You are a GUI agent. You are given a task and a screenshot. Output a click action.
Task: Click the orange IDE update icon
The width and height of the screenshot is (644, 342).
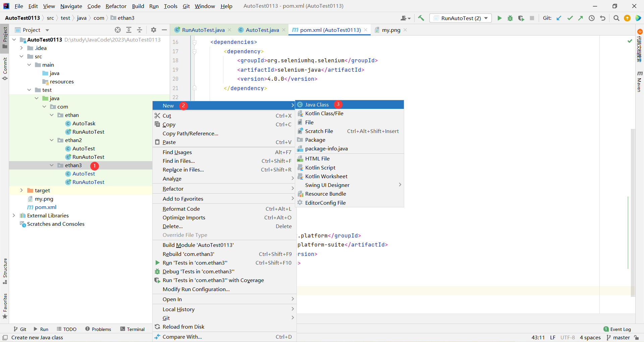pos(627,18)
